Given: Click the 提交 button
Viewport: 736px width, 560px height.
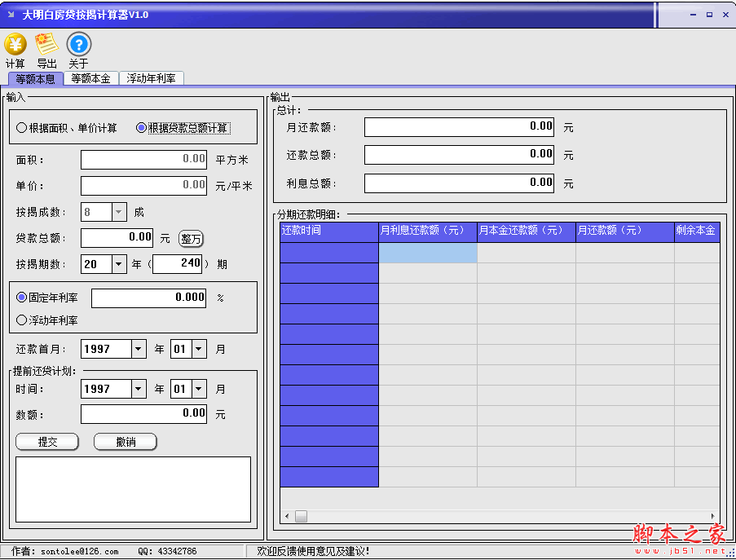Looking at the screenshot, I should (47, 442).
